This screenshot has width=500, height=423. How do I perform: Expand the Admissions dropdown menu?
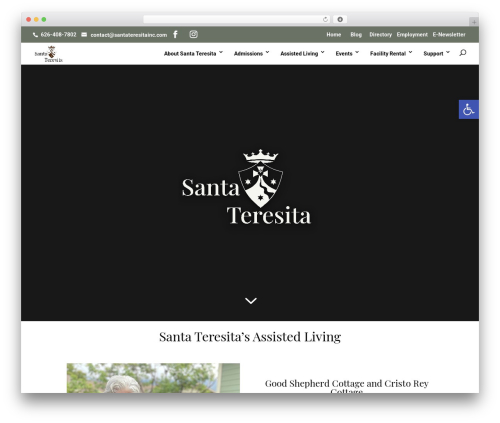pos(251,53)
